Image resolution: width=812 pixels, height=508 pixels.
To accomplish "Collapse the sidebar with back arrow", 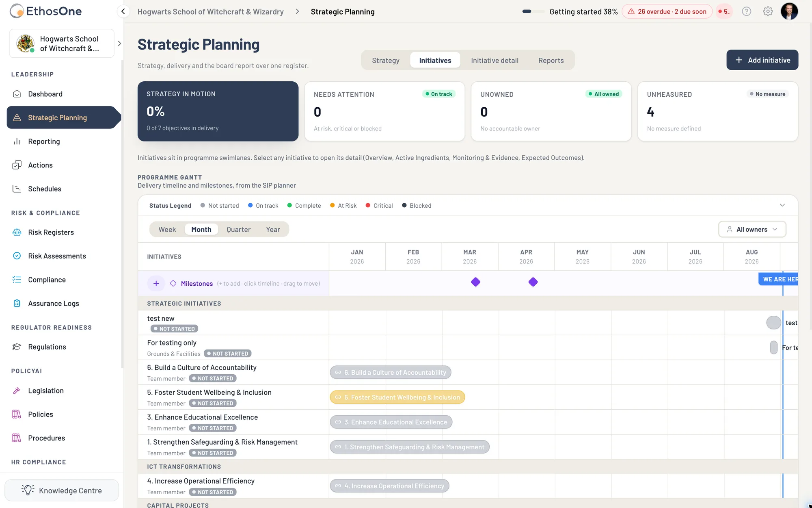I will (123, 11).
